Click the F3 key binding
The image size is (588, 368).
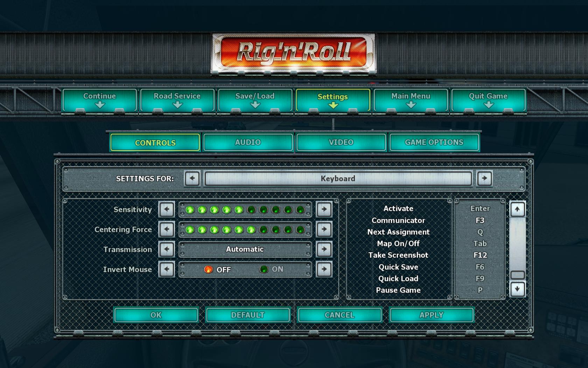coord(480,220)
